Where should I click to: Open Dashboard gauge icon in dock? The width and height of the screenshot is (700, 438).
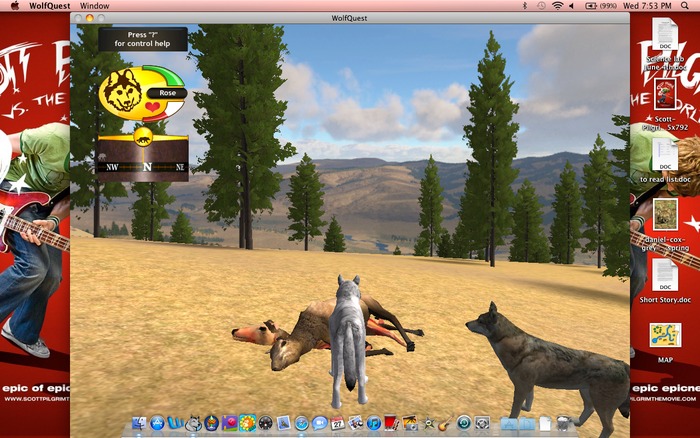(265, 423)
